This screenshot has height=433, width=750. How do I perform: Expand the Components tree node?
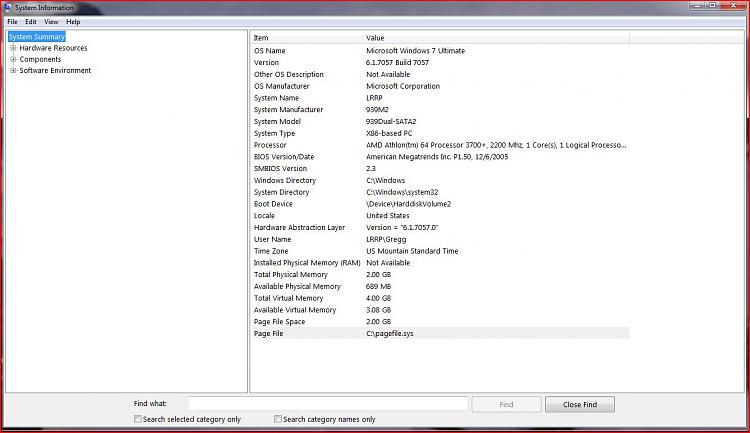click(13, 59)
